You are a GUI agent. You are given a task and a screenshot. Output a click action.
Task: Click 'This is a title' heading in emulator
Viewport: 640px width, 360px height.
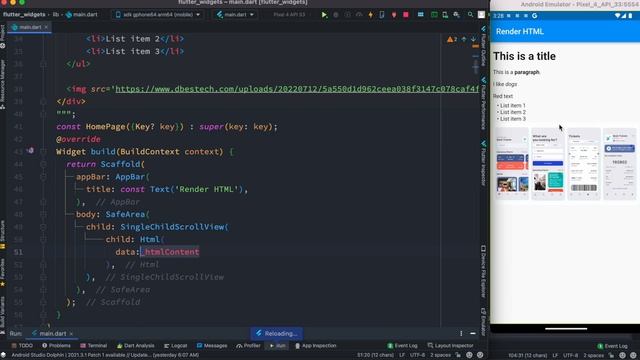pos(524,56)
